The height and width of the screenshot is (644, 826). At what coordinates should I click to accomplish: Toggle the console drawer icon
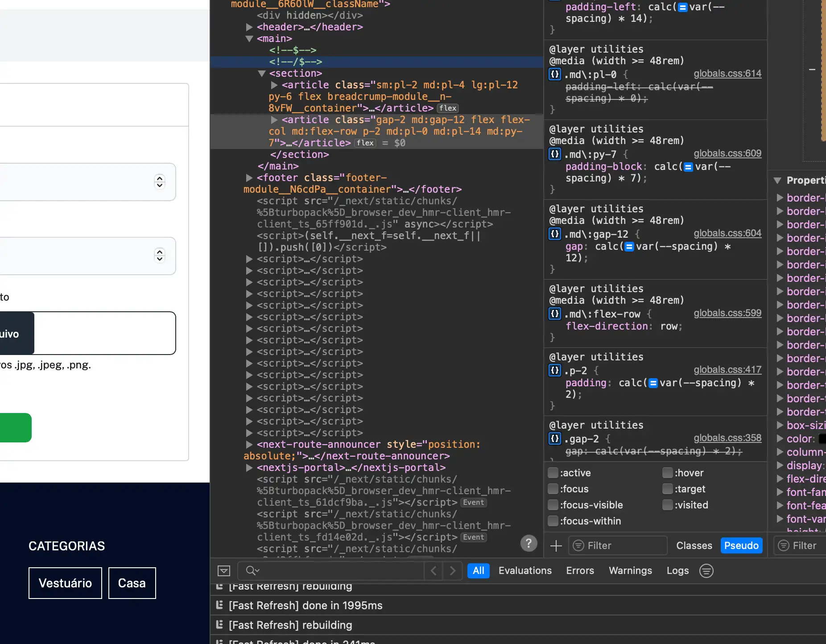224,570
